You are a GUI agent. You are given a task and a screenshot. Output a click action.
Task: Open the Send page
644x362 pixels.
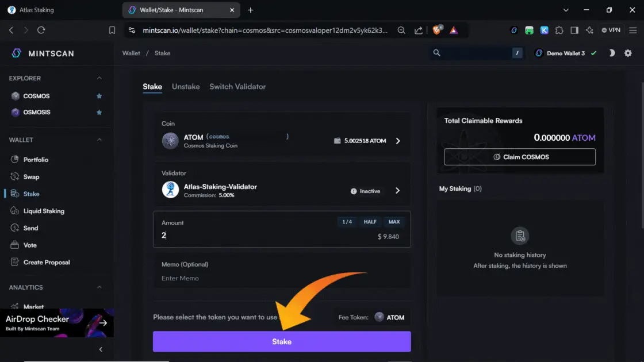[30, 228]
